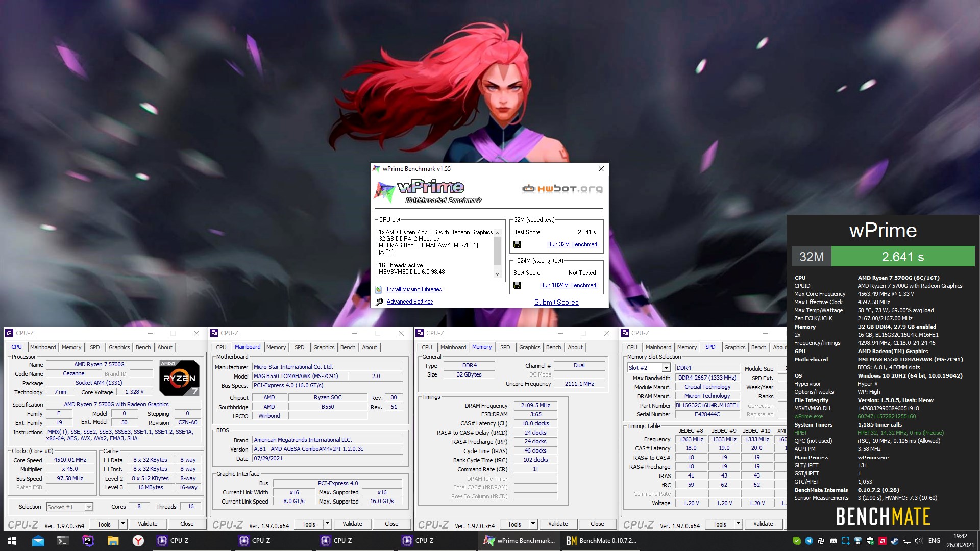Click Run 1024M Benchmark link

[x=569, y=285]
